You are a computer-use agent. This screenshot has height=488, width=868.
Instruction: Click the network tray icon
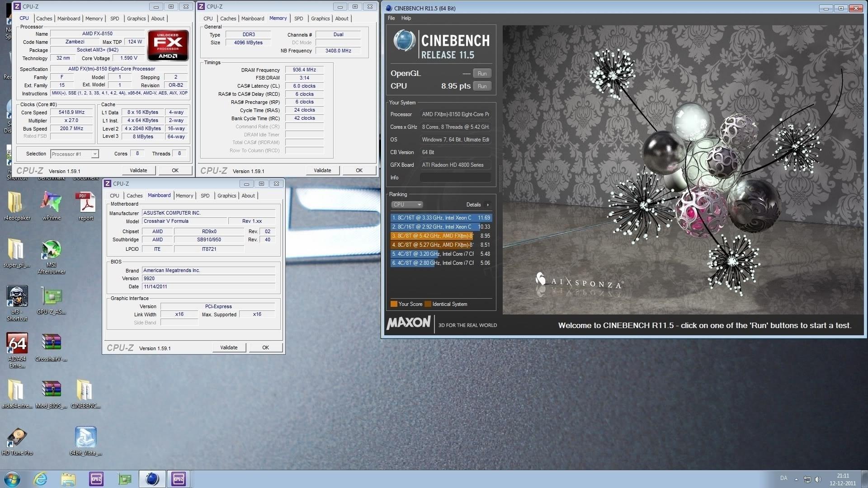point(807,479)
